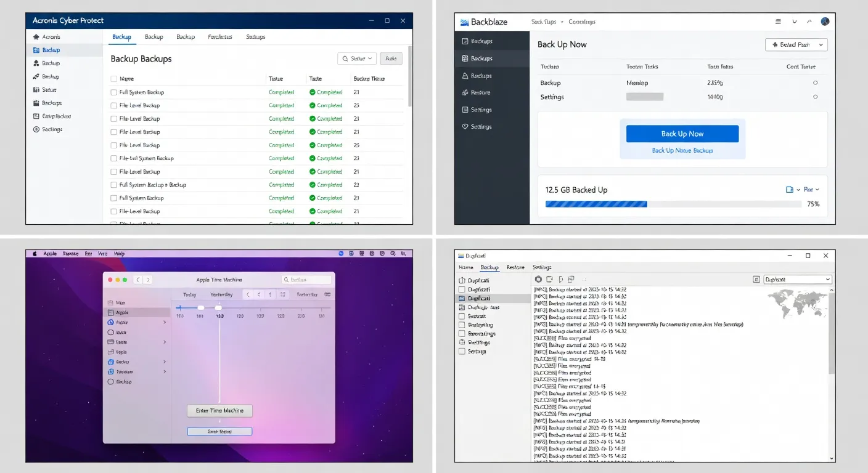
Task: Click the Backblaze profile avatar icon
Action: pyautogui.click(x=825, y=20)
